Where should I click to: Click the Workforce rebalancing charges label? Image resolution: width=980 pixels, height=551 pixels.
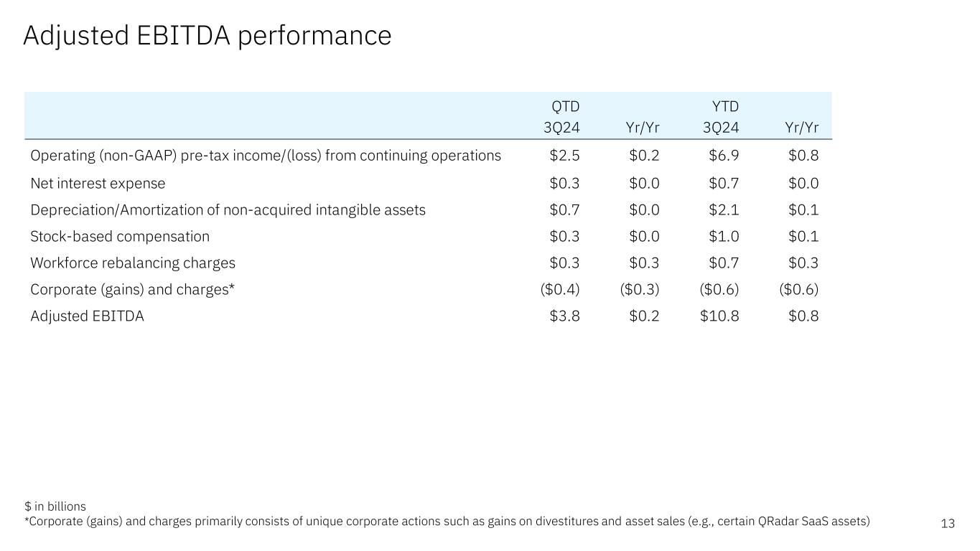133,263
